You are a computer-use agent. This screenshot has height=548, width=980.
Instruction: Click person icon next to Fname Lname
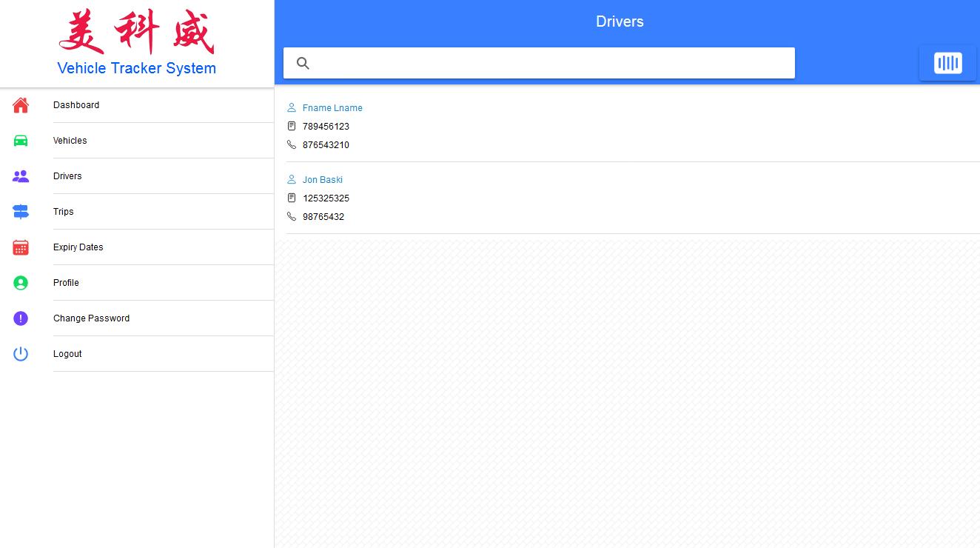[x=292, y=108]
